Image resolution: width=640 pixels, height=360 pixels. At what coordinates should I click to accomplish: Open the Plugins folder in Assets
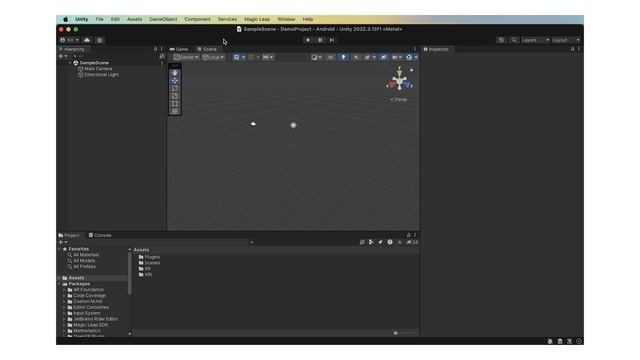coord(149,257)
